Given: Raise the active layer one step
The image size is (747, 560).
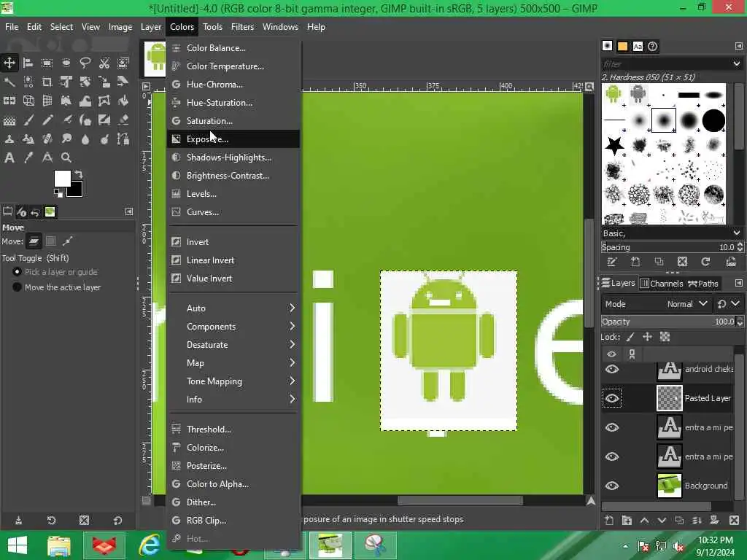Looking at the screenshot, I should [x=644, y=521].
